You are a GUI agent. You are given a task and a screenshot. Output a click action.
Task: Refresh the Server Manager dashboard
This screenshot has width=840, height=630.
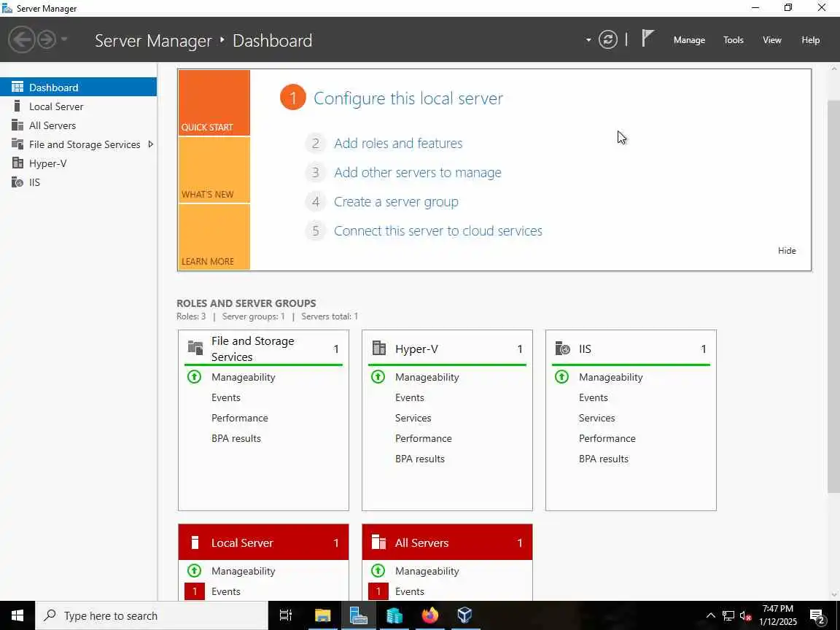[607, 39]
